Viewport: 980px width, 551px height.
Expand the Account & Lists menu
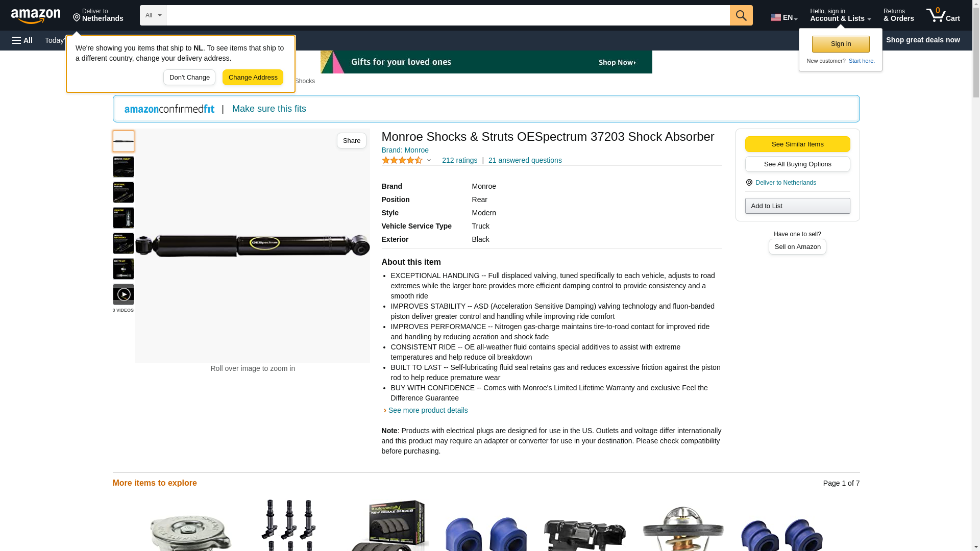(x=840, y=15)
